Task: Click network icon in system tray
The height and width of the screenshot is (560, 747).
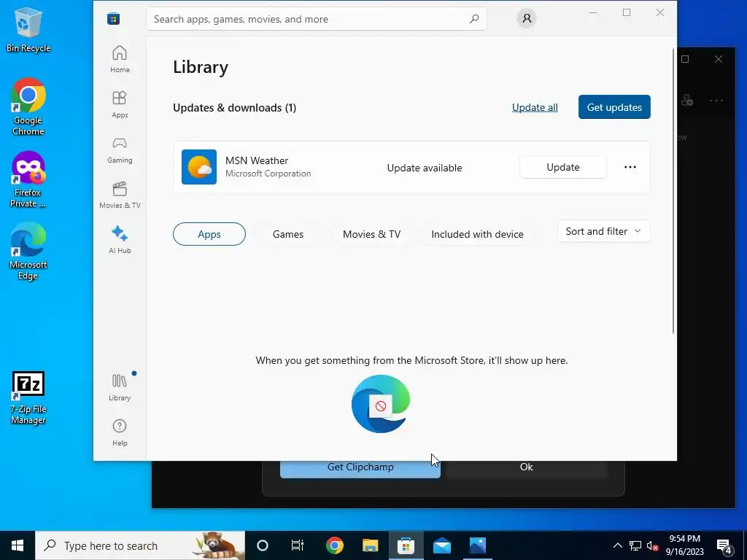Action: (x=635, y=545)
